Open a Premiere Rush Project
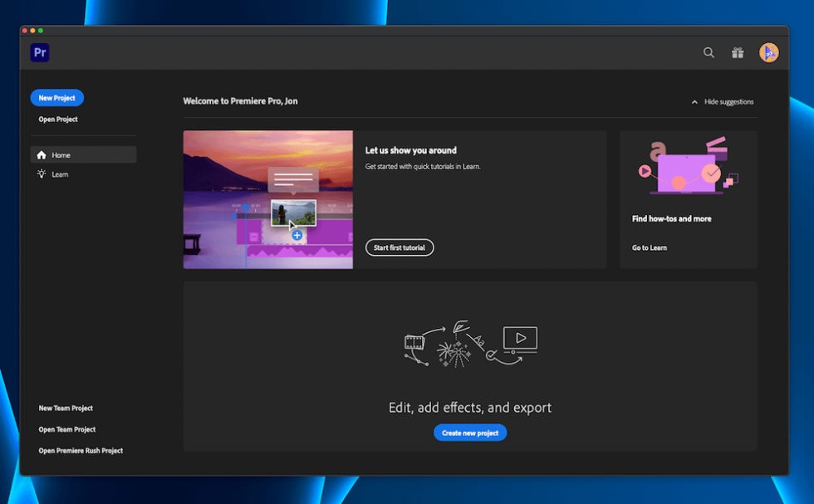The height and width of the screenshot is (504, 814). click(81, 450)
